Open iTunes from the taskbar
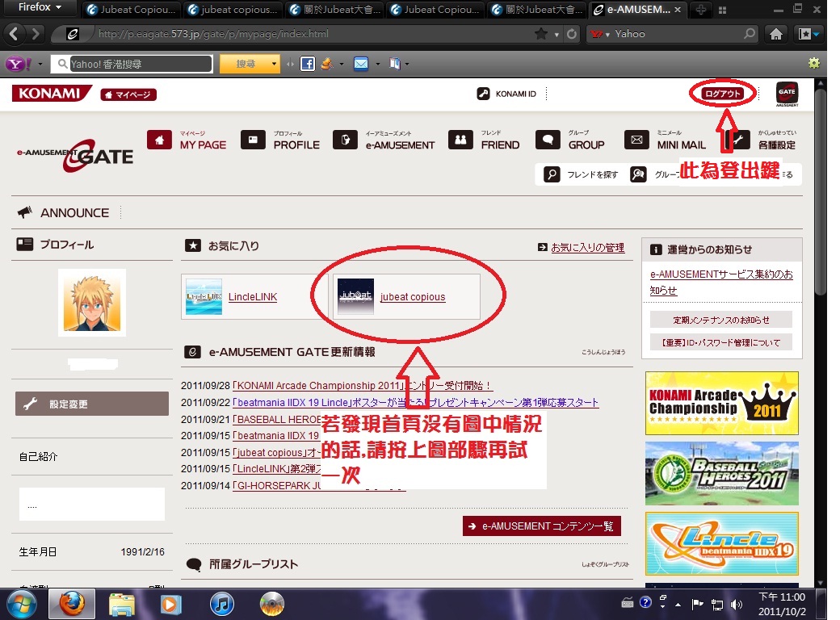Screen dimensions: 840x620 tap(221, 603)
